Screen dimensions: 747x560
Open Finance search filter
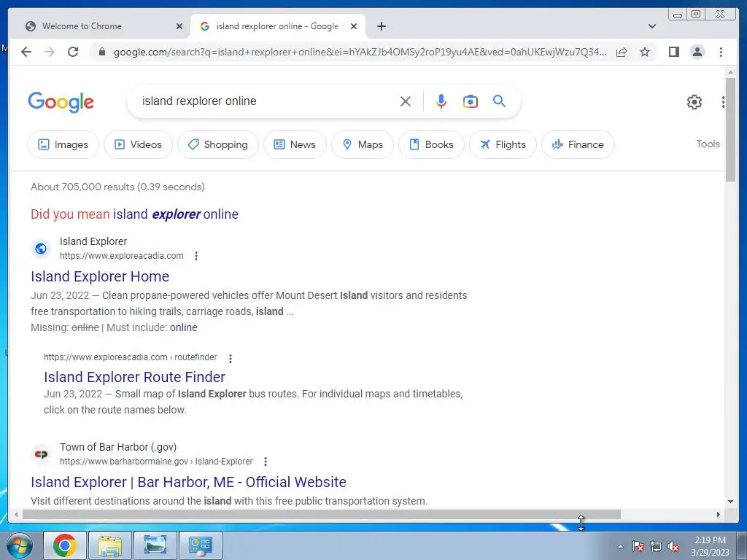click(578, 144)
